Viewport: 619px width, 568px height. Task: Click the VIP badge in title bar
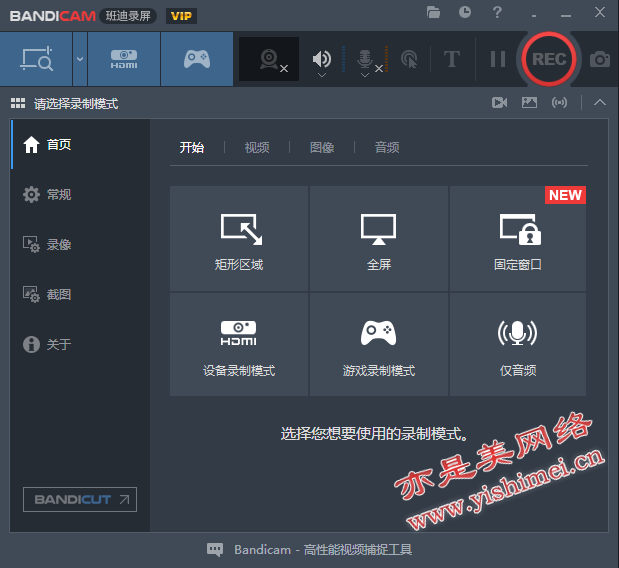[x=181, y=16]
